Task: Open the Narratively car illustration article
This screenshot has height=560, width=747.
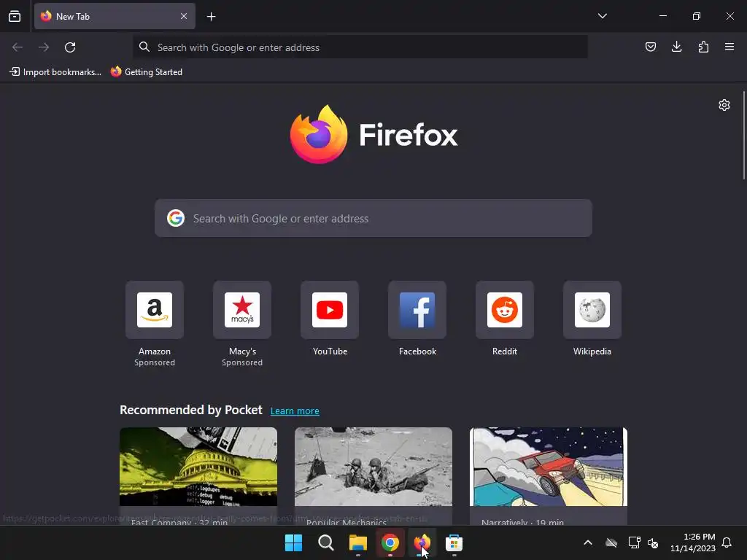Action: point(549,467)
